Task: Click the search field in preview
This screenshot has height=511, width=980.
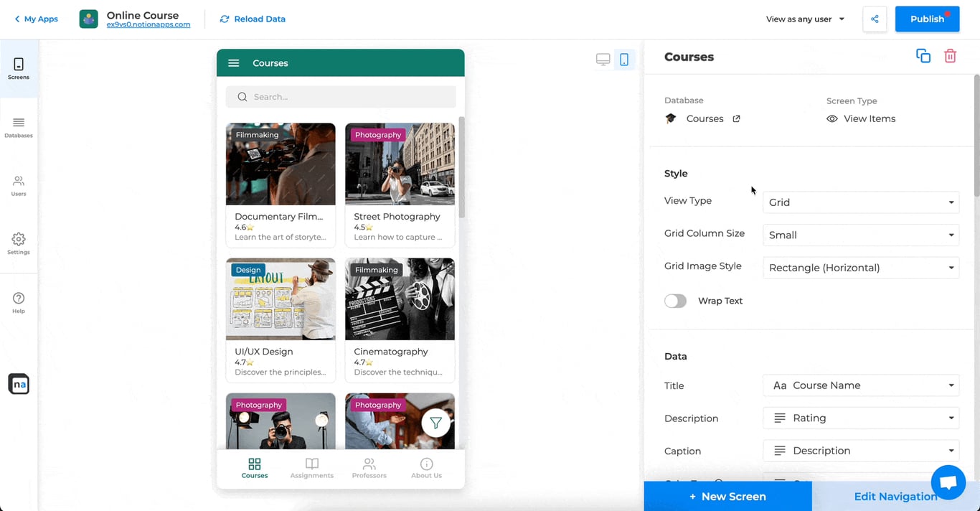Action: pos(341,97)
